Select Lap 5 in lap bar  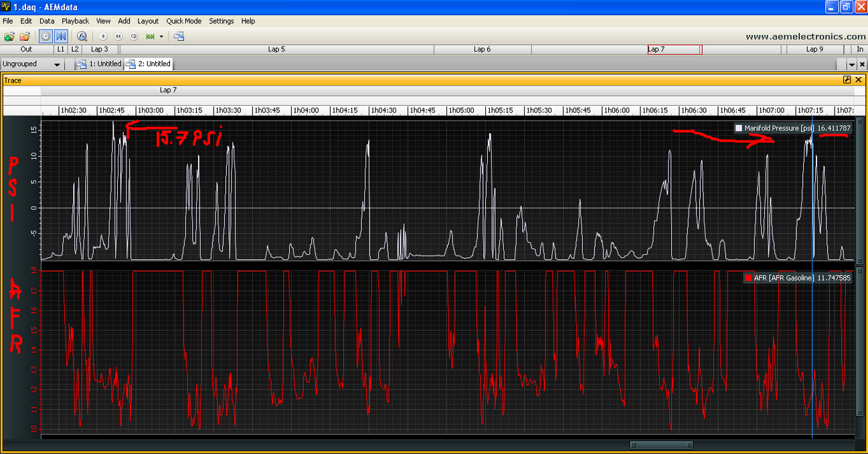276,49
